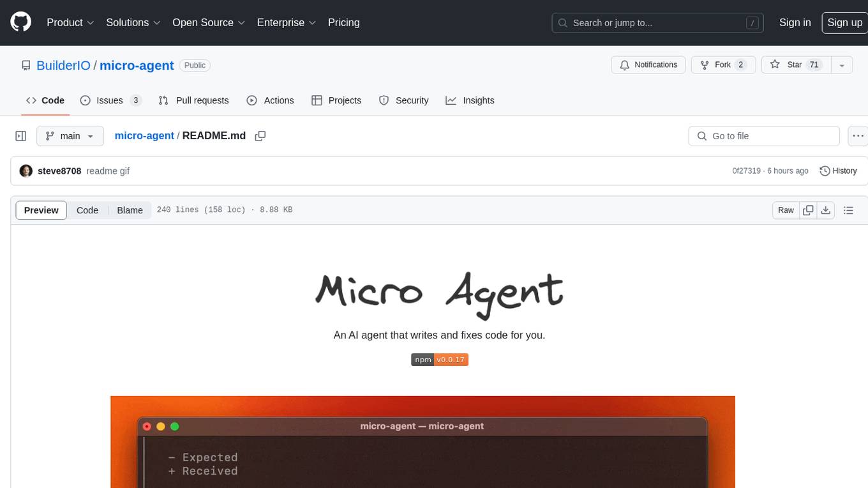Open commit 0f27319
The width and height of the screenshot is (868, 488).
coord(746,171)
